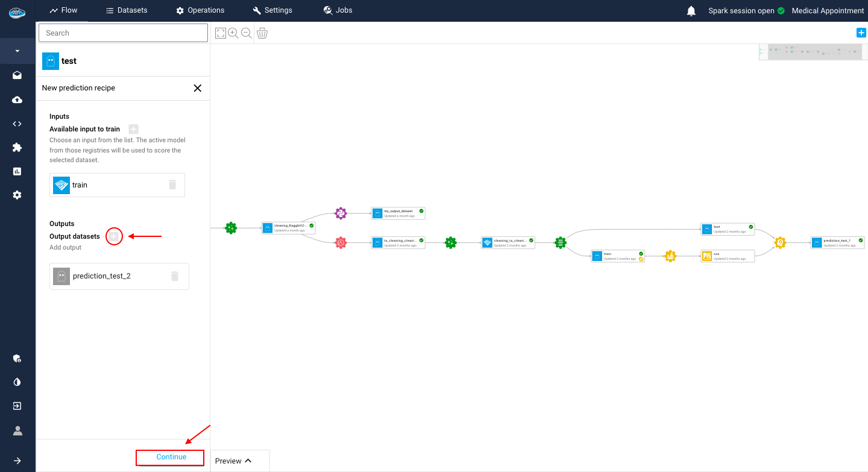Image resolution: width=868 pixels, height=472 pixels.
Task: Open the cloud upload sidebar icon
Action: click(x=17, y=99)
